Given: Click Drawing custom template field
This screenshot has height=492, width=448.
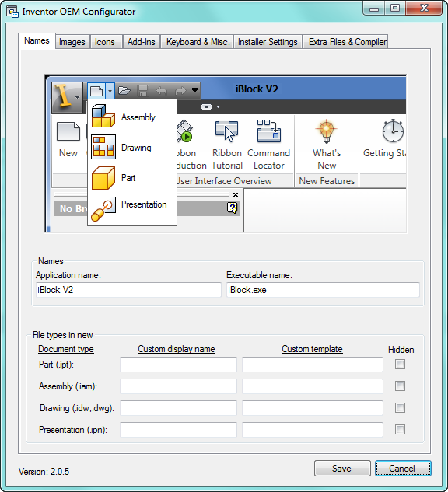Looking at the screenshot, I should click(313, 408).
